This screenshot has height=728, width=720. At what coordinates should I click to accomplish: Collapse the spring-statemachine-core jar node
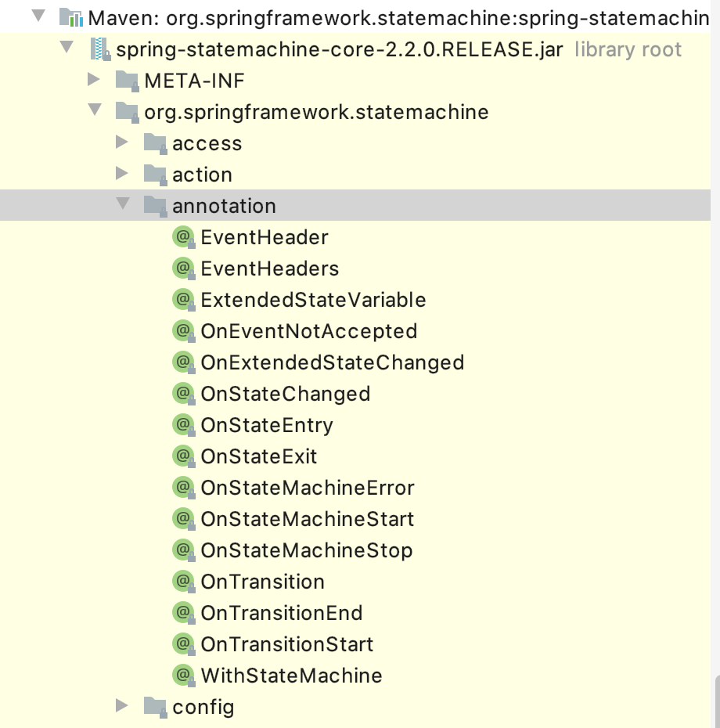[x=67, y=47]
